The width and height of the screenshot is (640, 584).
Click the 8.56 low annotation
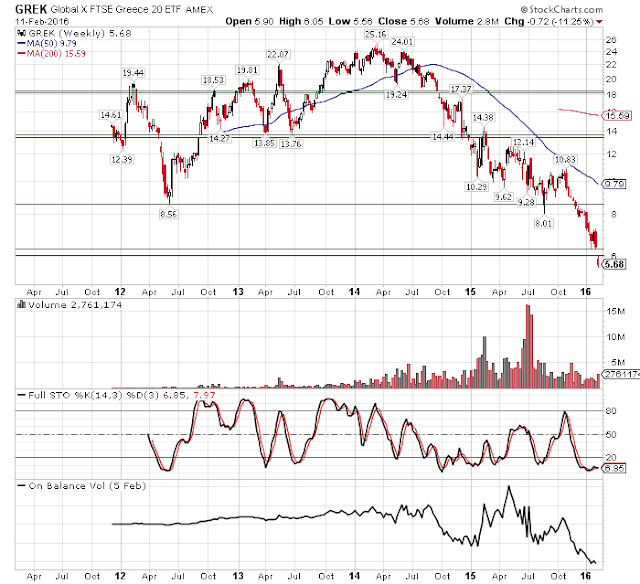[169, 214]
